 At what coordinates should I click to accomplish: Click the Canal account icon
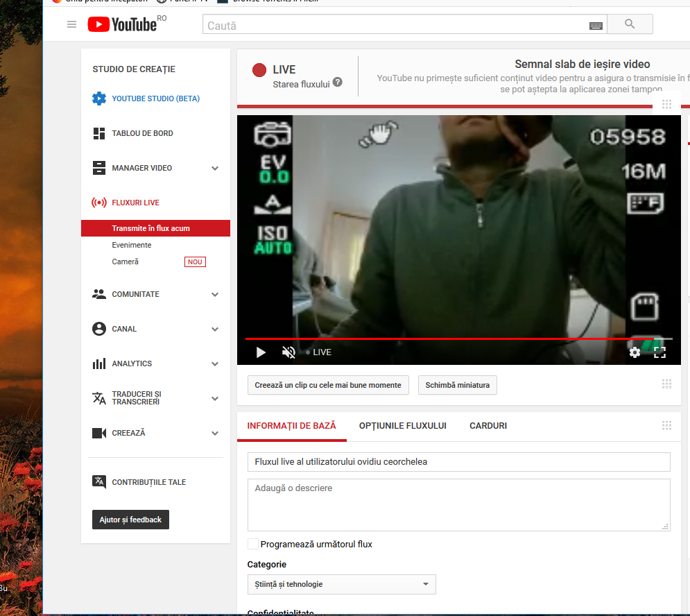pyautogui.click(x=99, y=329)
